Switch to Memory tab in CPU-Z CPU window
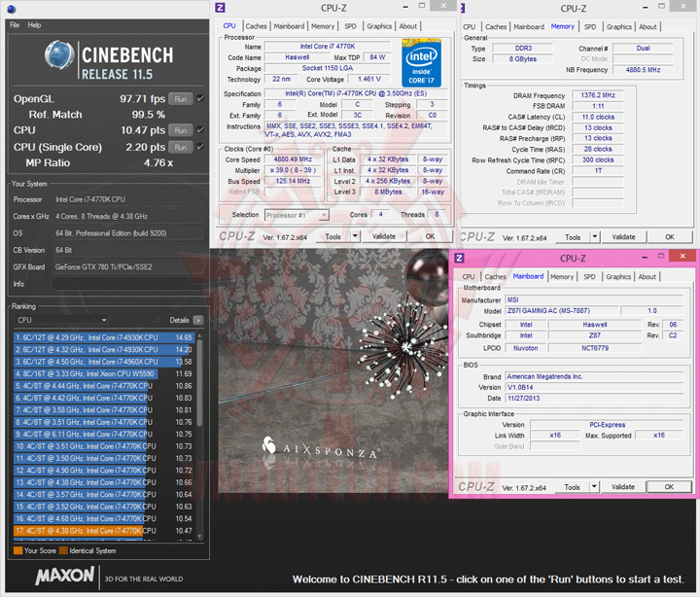Screen dimensions: 700x597 pyautogui.click(x=323, y=26)
